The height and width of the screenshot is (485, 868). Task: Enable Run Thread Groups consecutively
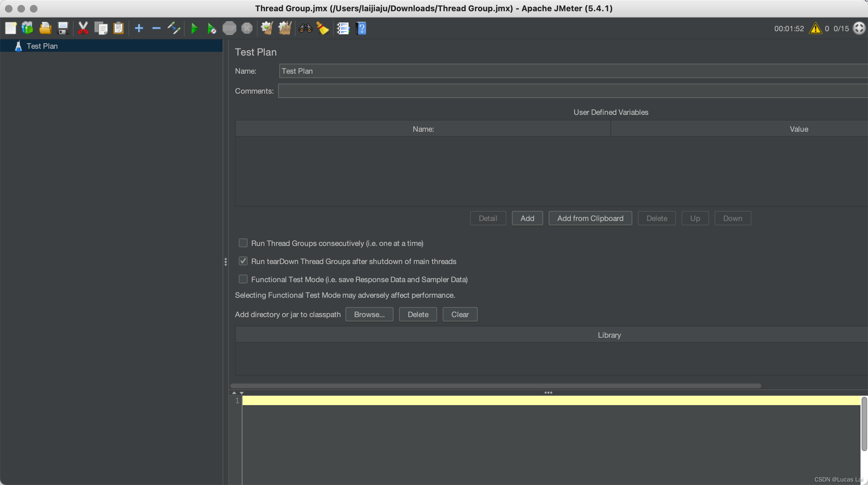243,243
